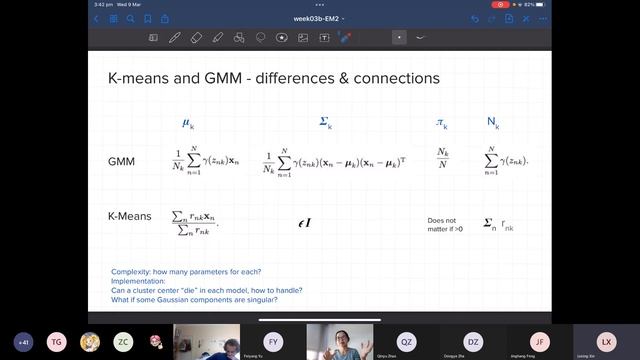Select the Lasso tool
This screenshot has width=640, height=360.
point(260,38)
